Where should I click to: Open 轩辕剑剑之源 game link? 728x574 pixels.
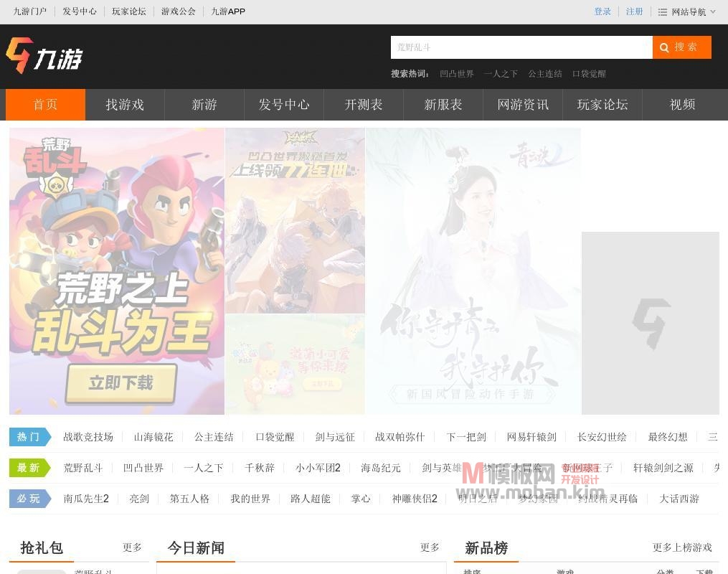[x=663, y=468]
